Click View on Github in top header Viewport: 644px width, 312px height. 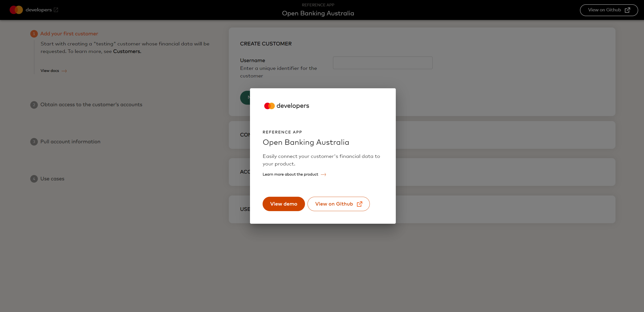(609, 10)
